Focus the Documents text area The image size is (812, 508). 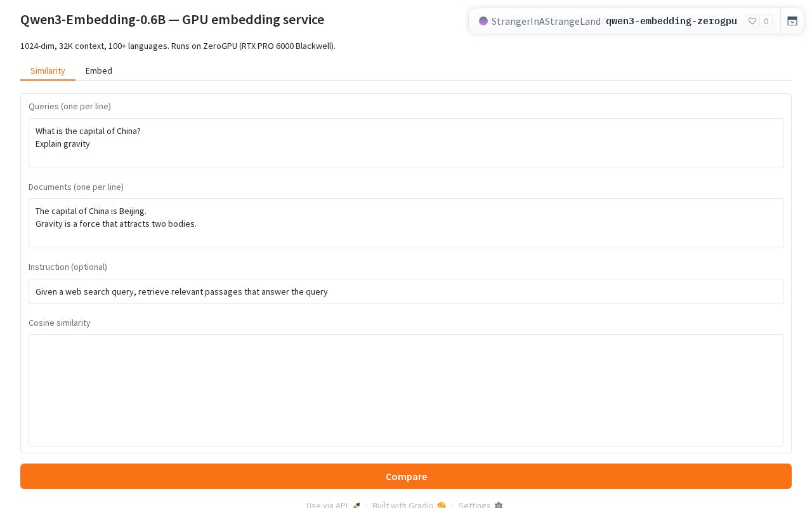point(406,223)
